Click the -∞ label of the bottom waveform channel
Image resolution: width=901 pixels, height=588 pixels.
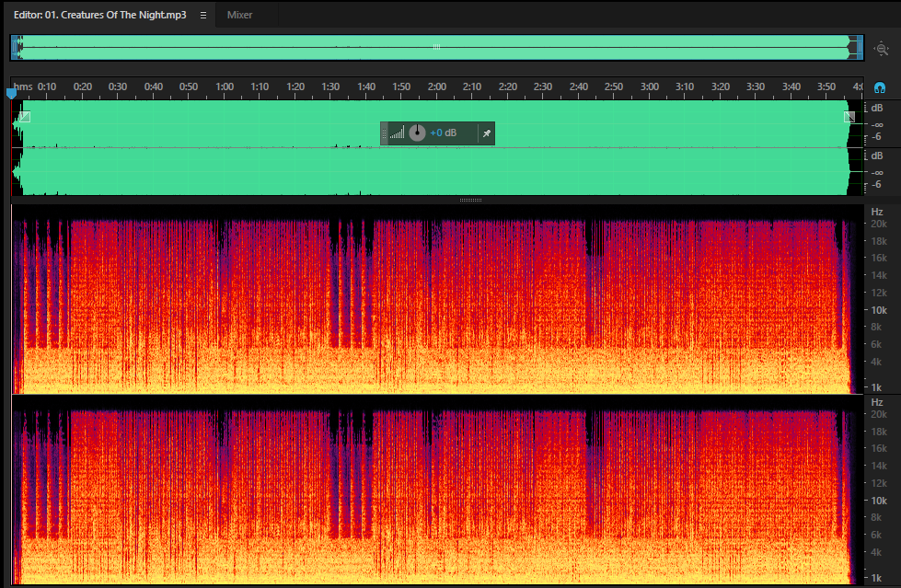pos(877,172)
